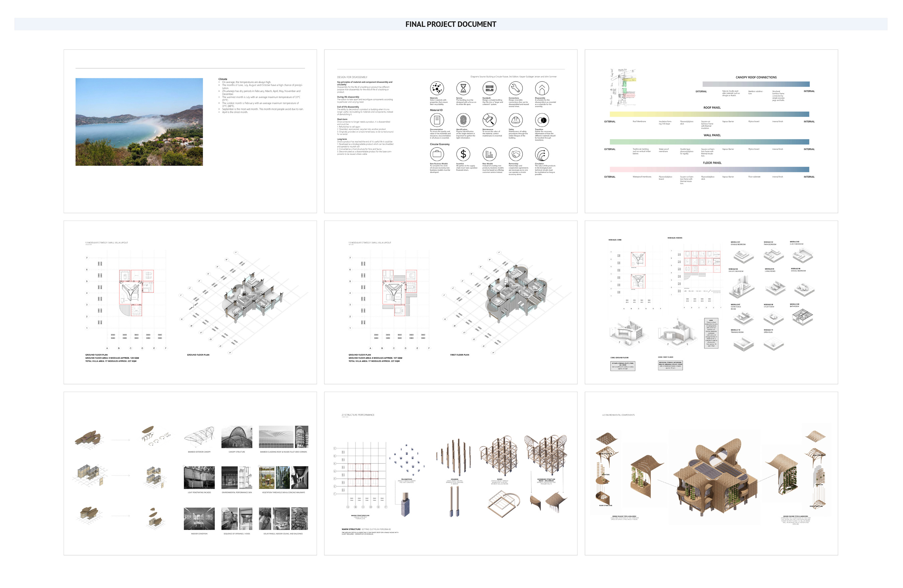Select the Disassembly house icon

[x=542, y=89]
